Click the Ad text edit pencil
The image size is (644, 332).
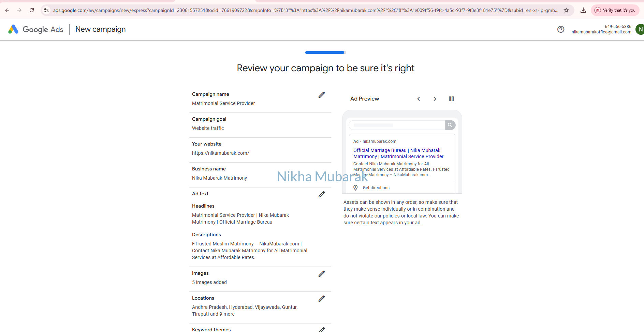tap(321, 195)
